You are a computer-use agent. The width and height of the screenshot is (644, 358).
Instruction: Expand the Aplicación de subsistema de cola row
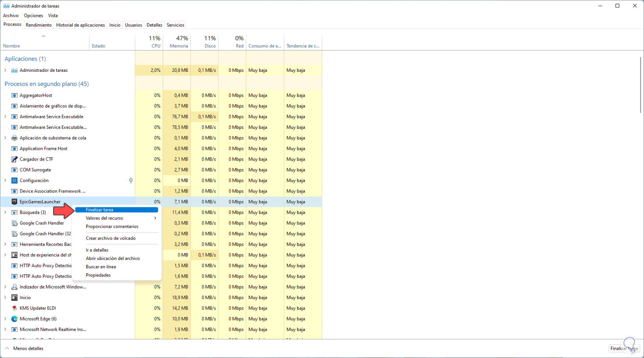[5, 138]
